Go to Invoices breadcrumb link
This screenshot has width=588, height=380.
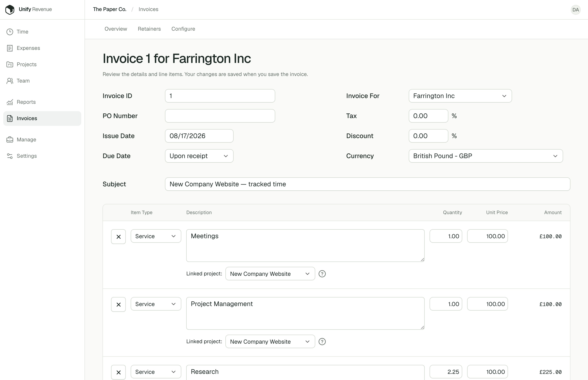pos(148,9)
